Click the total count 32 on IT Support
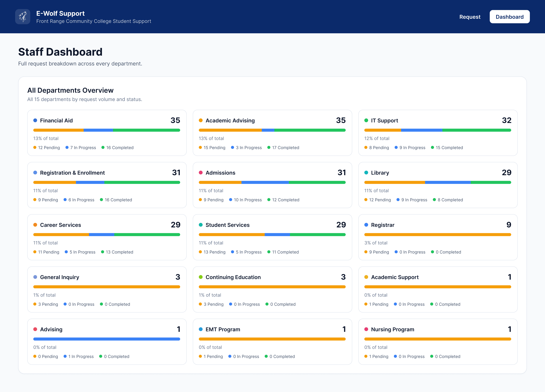 coord(507,120)
